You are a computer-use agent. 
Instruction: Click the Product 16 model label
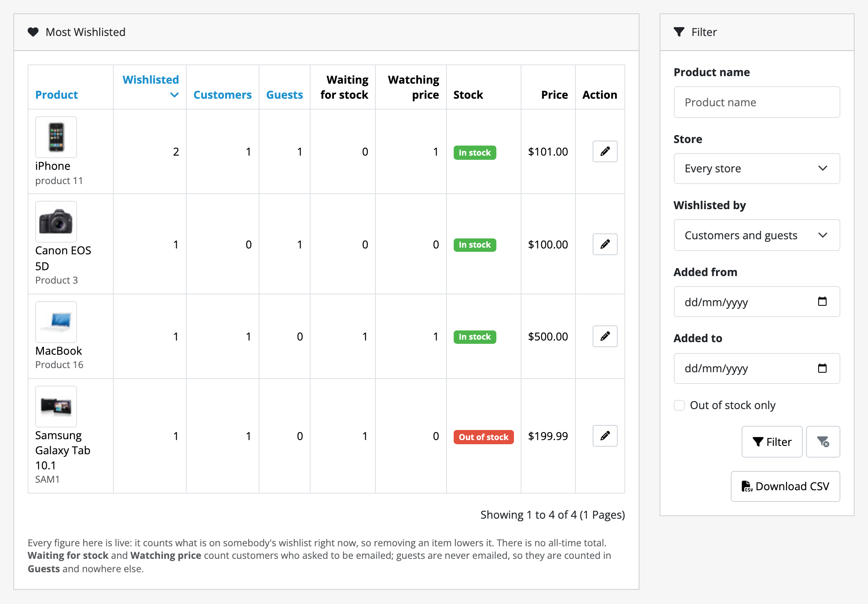click(59, 365)
